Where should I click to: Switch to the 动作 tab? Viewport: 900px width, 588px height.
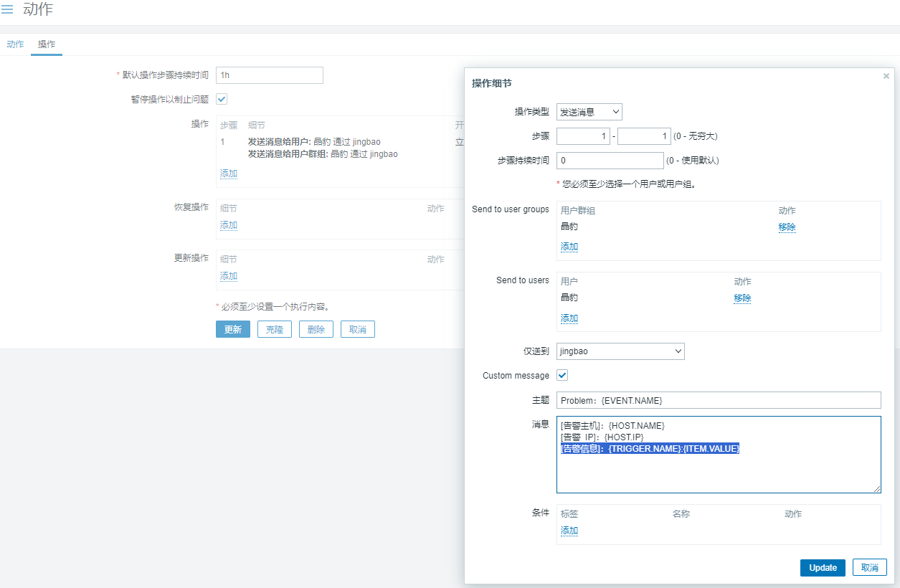tap(15, 44)
